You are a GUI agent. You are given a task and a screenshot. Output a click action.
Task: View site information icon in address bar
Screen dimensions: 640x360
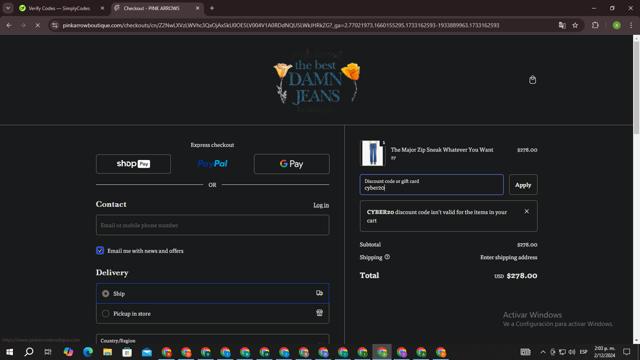tap(55, 25)
